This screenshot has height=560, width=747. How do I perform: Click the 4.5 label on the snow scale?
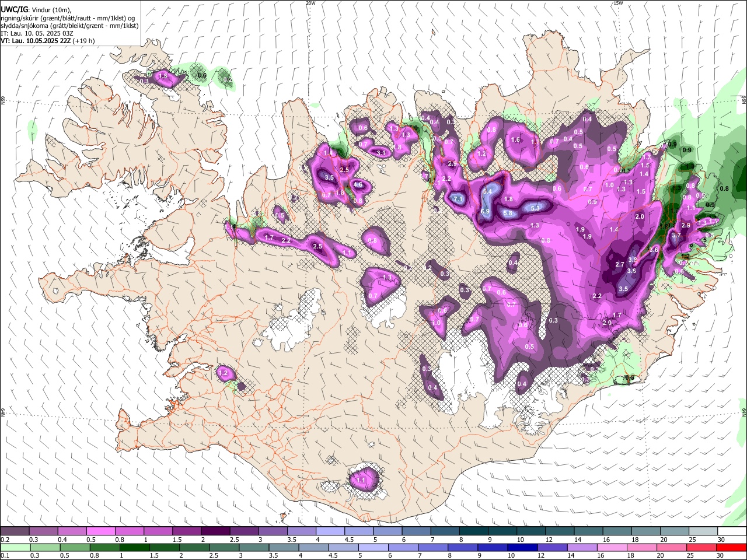pyautogui.click(x=348, y=540)
